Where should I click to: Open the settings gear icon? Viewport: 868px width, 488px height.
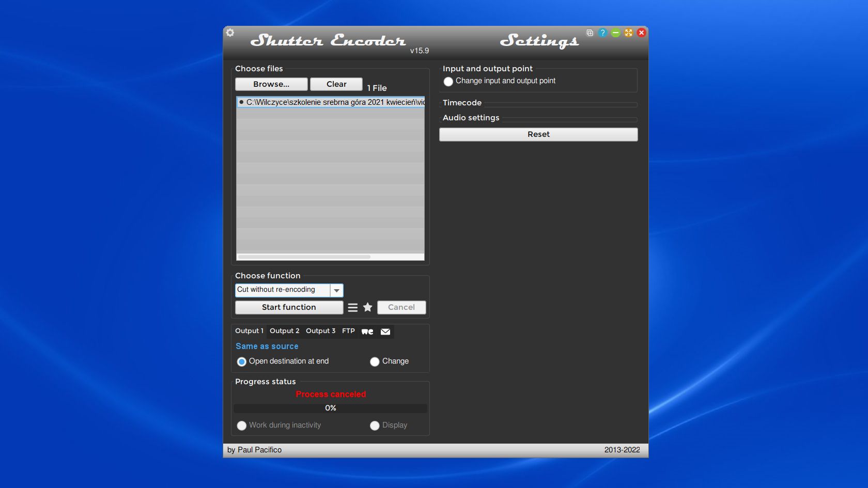coord(230,33)
